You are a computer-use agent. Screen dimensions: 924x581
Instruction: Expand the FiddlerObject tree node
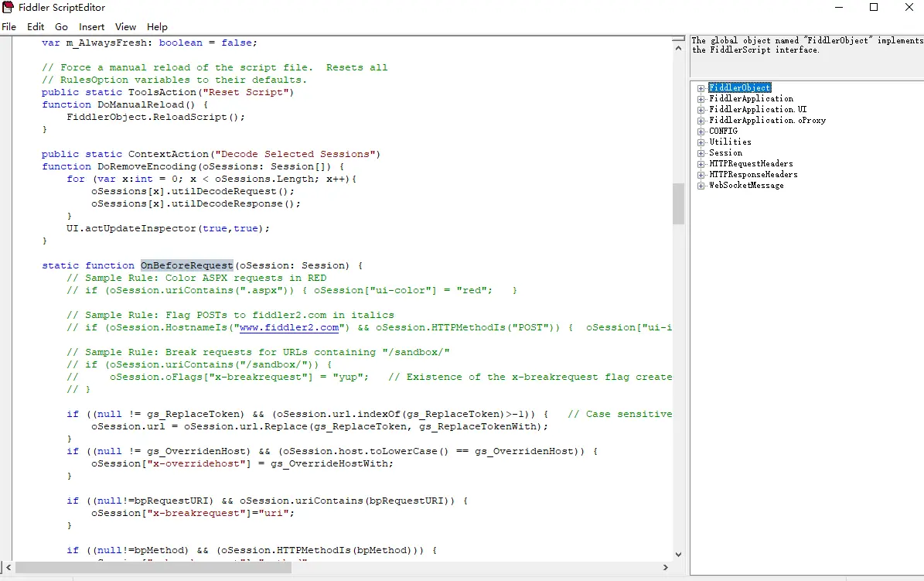(701, 88)
